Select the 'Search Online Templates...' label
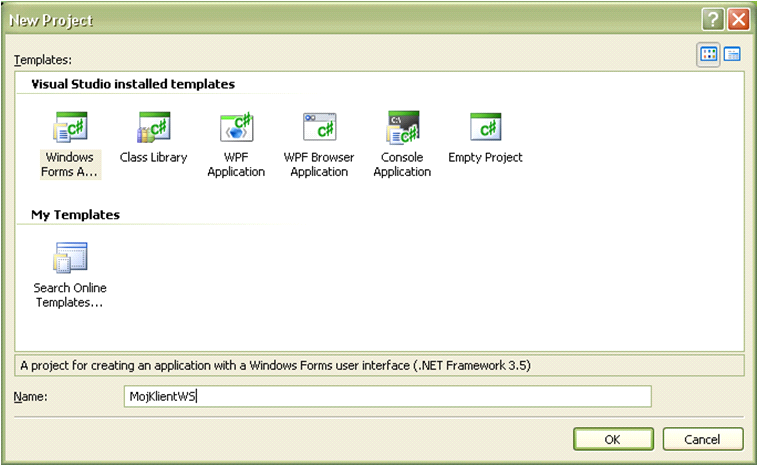The width and height of the screenshot is (758, 466). tap(70, 295)
